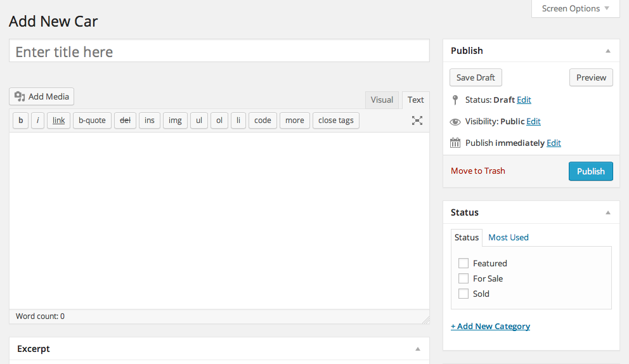This screenshot has width=629, height=364.
Task: Toggle bold with the b button
Action: coord(20,120)
